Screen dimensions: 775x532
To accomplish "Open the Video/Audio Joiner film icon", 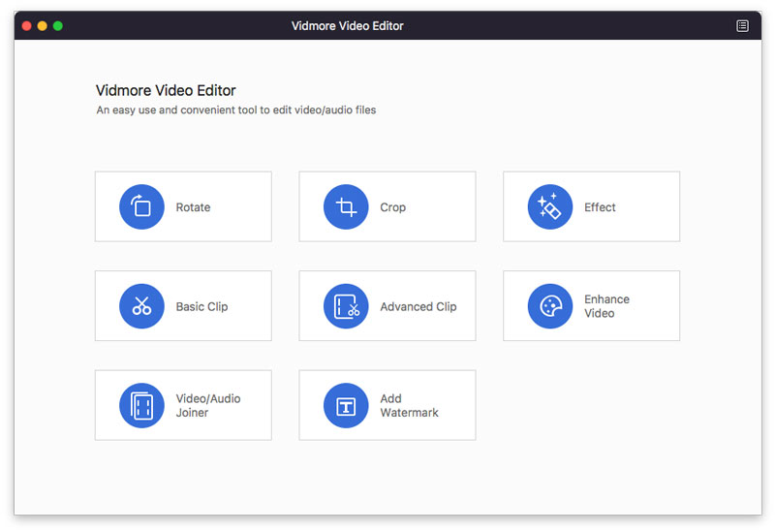I will (141, 405).
